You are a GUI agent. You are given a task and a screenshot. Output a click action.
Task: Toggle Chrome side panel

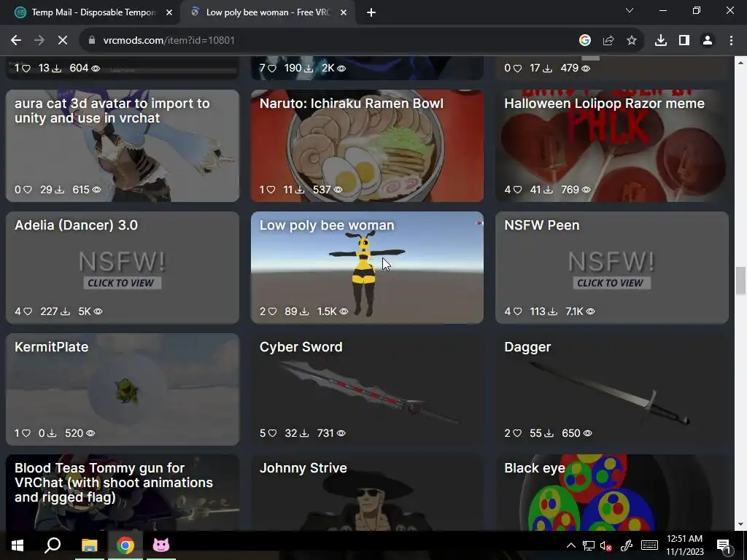[x=684, y=41]
